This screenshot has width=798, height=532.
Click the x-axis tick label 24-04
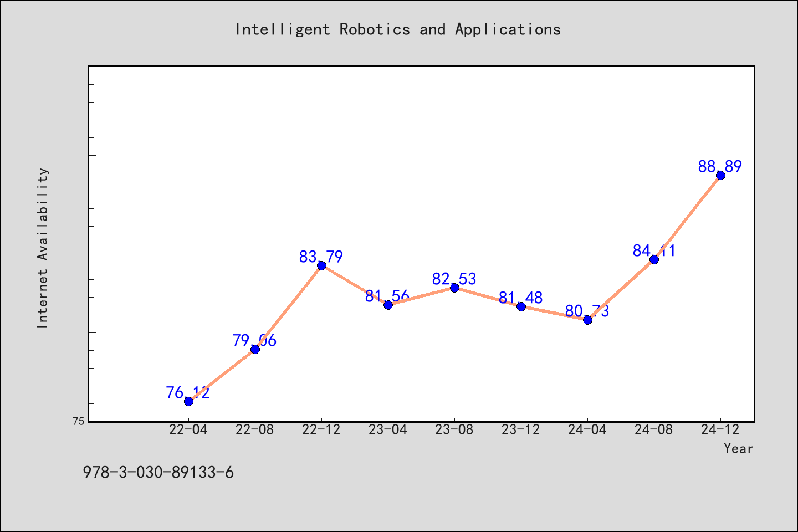tap(587, 430)
